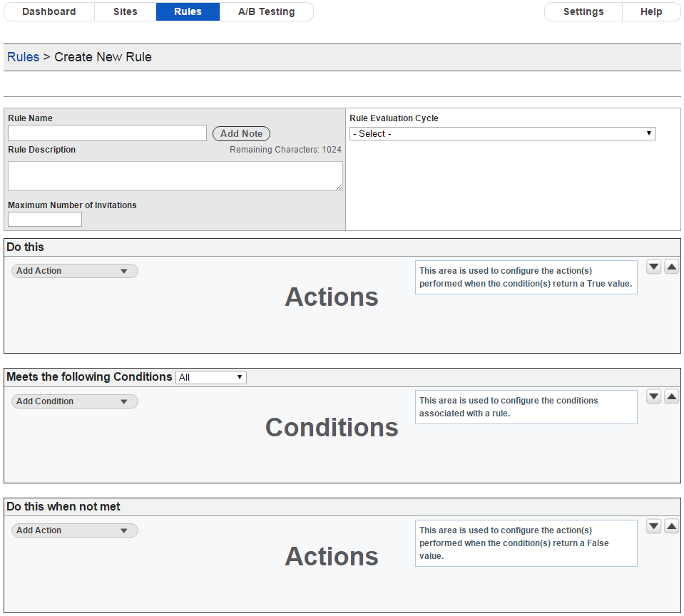
Task: Click the Add Note button
Action: click(x=241, y=133)
